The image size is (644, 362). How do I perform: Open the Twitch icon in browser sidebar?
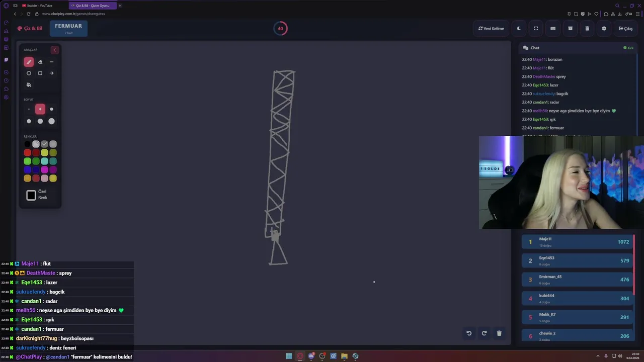tap(6, 60)
